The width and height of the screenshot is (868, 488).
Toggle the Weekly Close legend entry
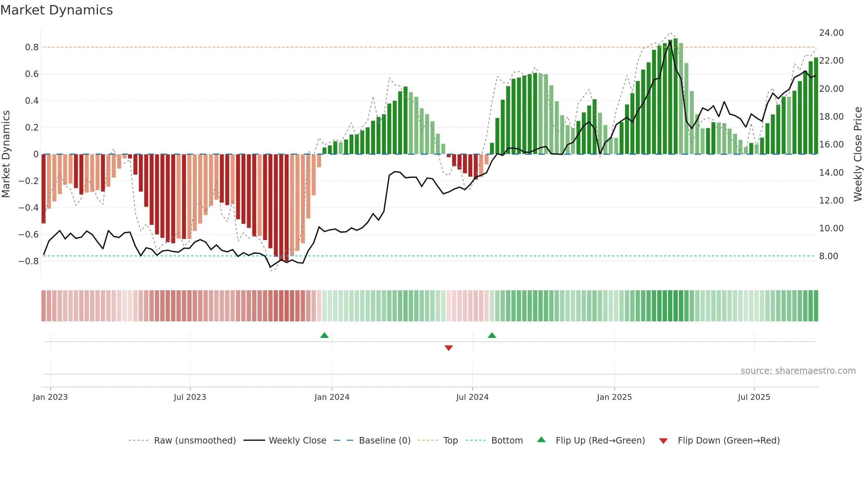(x=285, y=440)
